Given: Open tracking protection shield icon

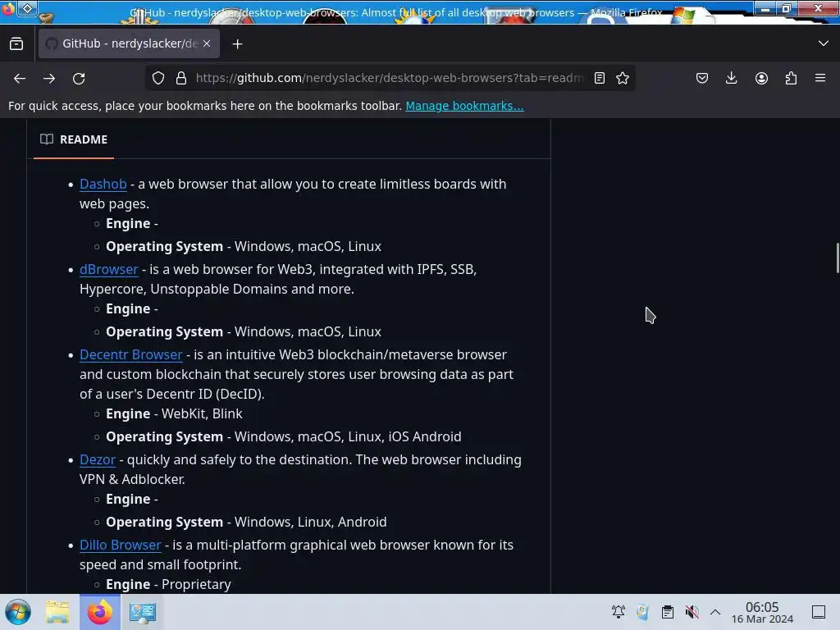Looking at the screenshot, I should coord(158,78).
